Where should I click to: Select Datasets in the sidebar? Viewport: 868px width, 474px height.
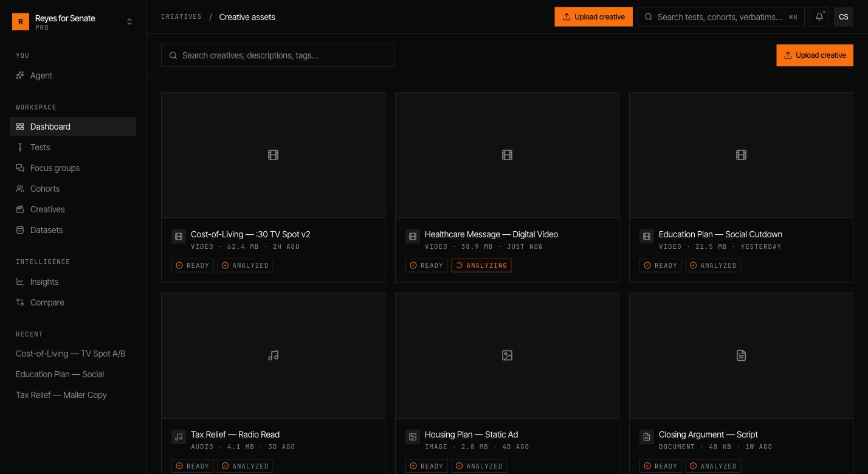point(73,230)
